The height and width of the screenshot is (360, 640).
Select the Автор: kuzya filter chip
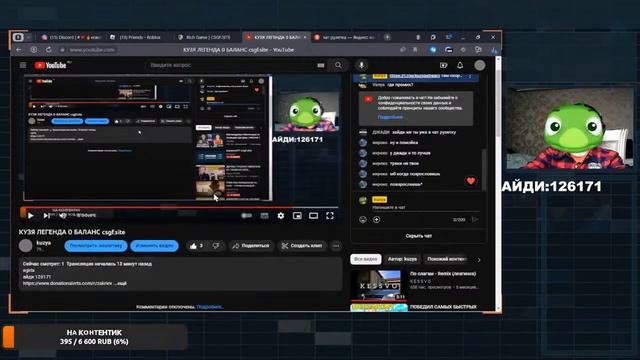pyautogui.click(x=402, y=259)
